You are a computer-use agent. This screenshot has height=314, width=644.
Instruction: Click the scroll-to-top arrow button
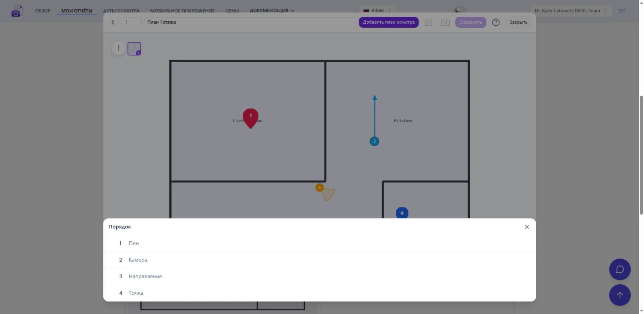[620, 295]
